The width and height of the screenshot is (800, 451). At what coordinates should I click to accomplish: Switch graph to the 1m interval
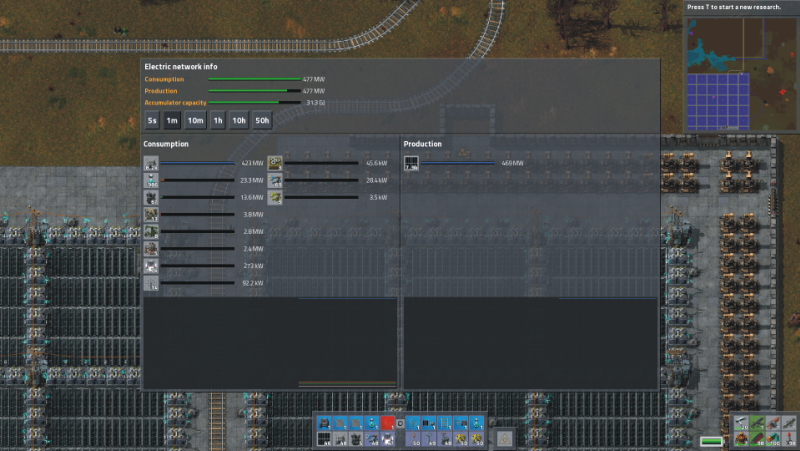(x=172, y=120)
